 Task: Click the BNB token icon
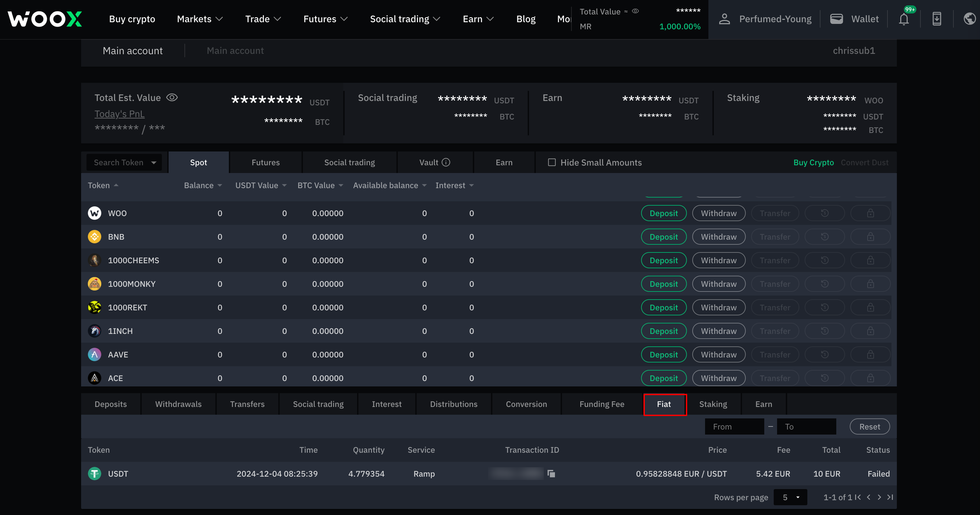(x=94, y=237)
